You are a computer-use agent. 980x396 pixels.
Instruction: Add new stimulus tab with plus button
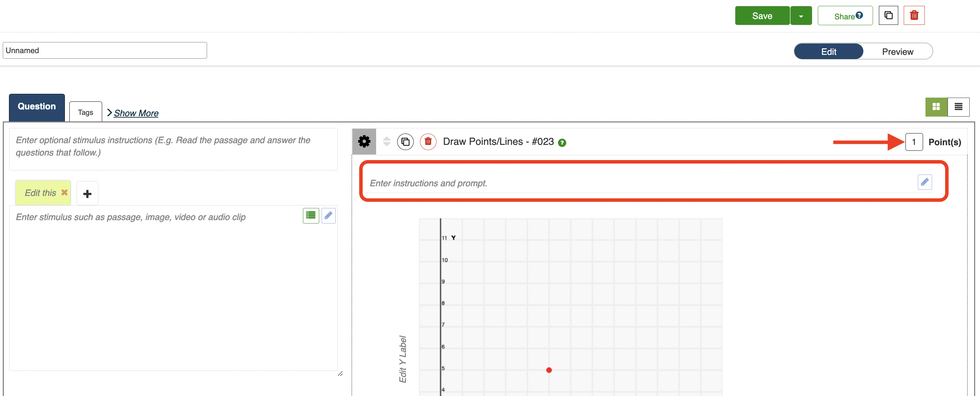click(x=87, y=194)
